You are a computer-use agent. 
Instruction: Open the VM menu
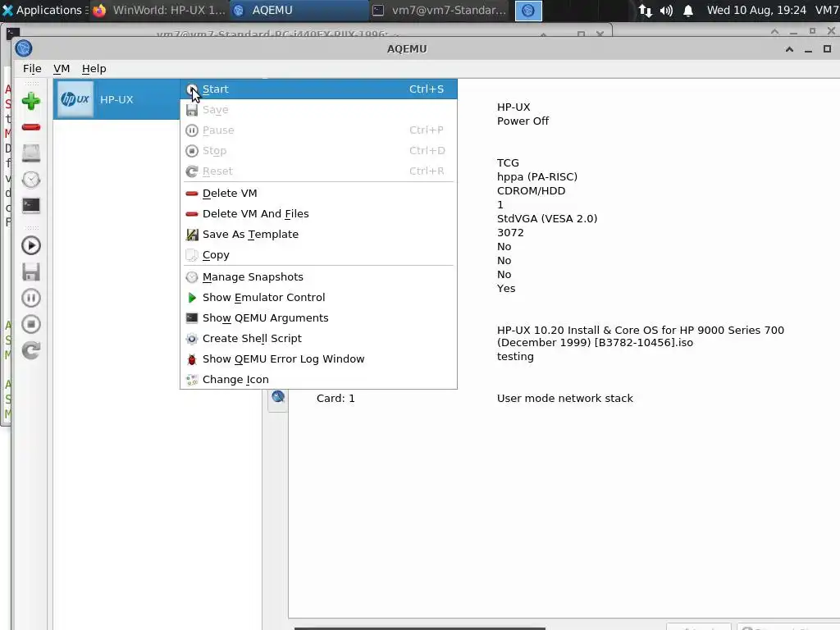pyautogui.click(x=62, y=69)
